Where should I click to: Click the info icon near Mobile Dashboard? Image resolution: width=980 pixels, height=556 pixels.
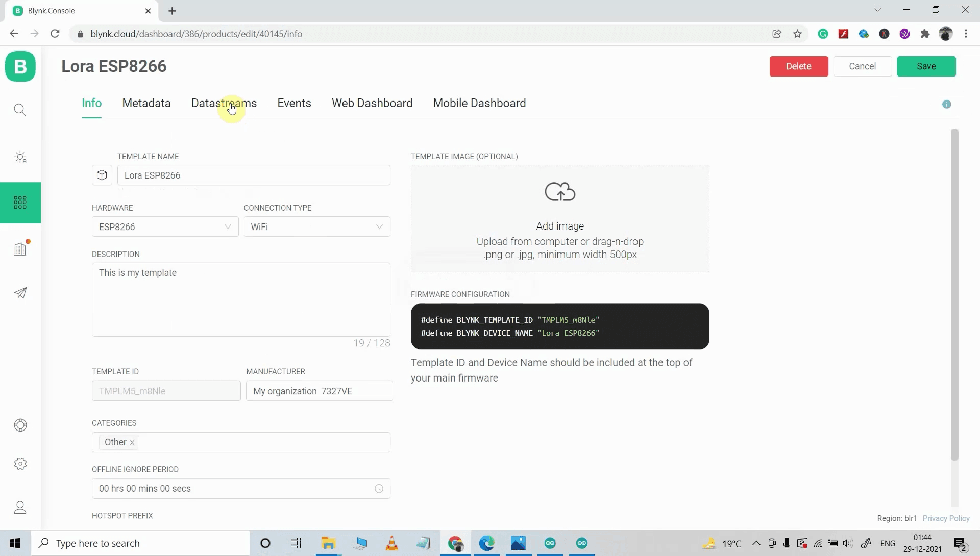coord(947,104)
